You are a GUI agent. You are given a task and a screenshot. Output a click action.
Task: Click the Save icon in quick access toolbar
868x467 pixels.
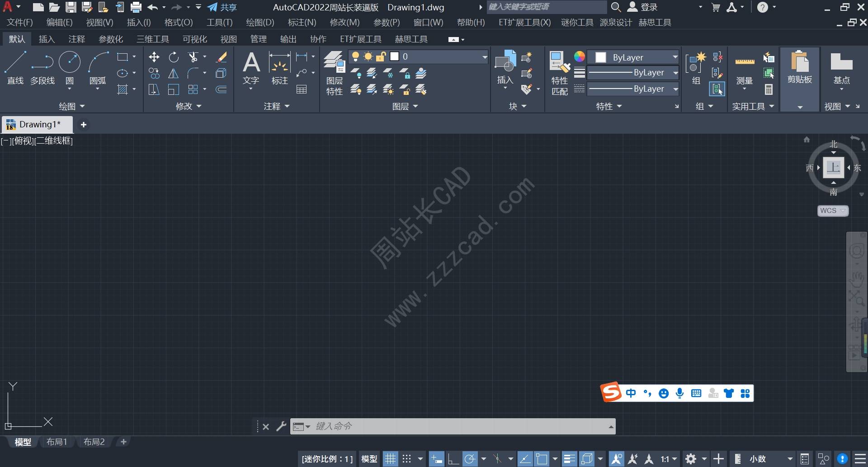[71, 7]
